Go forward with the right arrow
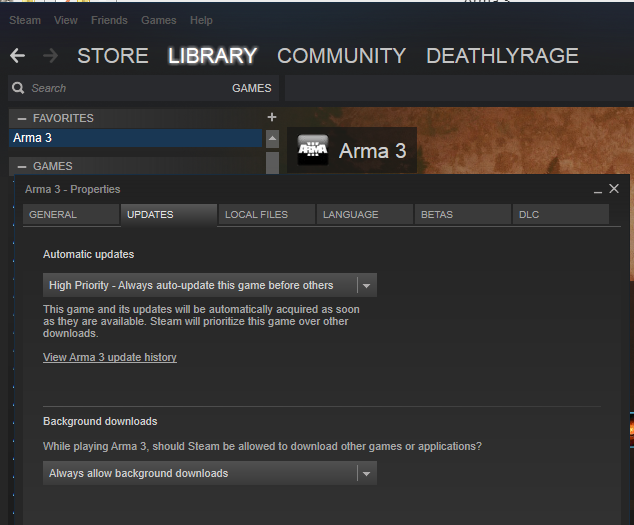 tap(50, 55)
